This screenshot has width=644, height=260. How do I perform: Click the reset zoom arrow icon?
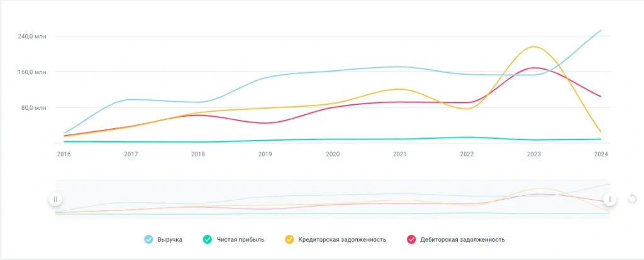632,199
